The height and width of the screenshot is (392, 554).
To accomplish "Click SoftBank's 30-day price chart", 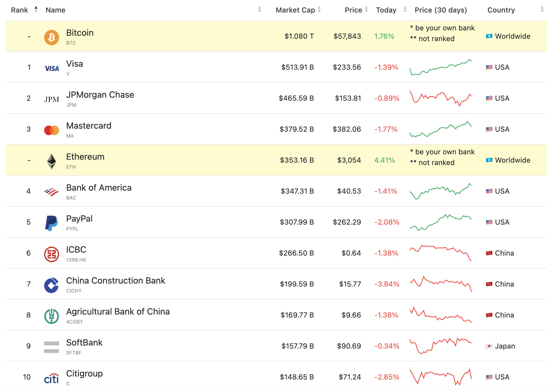I will pos(441,346).
